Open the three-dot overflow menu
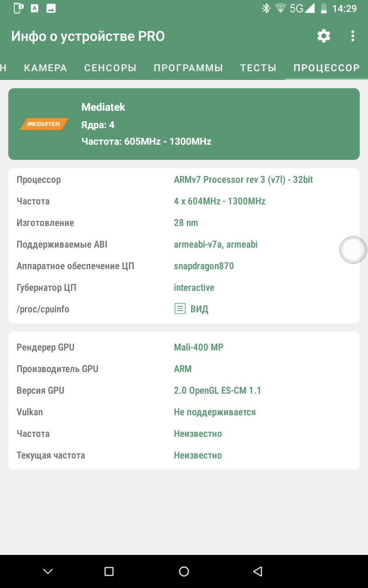 pos(353,36)
